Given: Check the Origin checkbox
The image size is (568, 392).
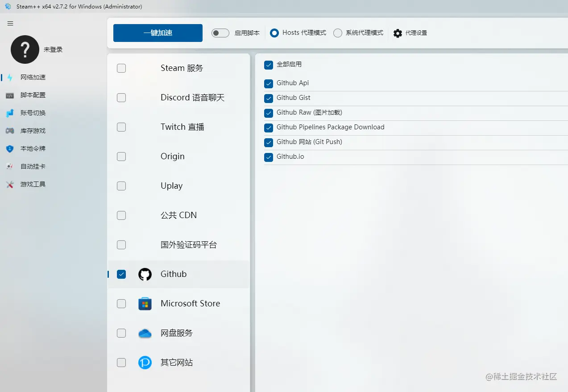Looking at the screenshot, I should (121, 157).
